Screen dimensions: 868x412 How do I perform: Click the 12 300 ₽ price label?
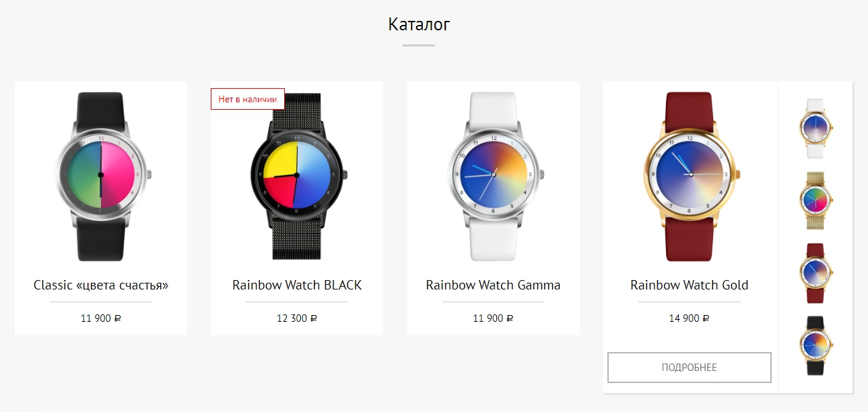[x=297, y=318]
